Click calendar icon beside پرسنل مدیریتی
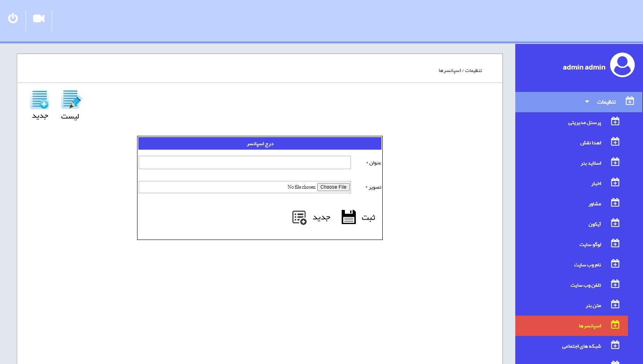This screenshot has height=364, width=643. pyautogui.click(x=615, y=122)
